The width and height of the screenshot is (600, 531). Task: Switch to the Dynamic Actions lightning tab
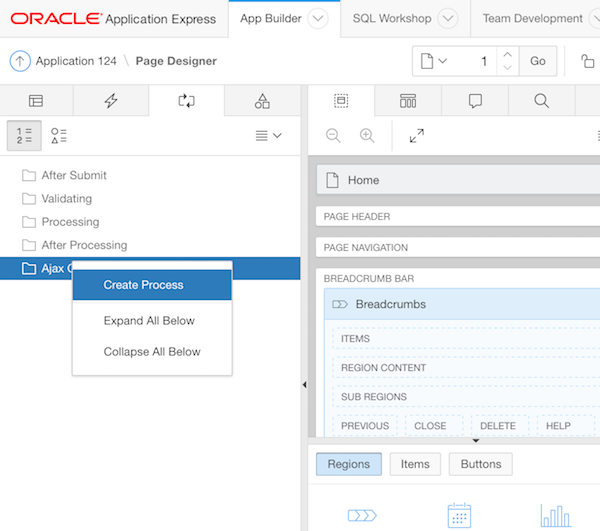111,101
